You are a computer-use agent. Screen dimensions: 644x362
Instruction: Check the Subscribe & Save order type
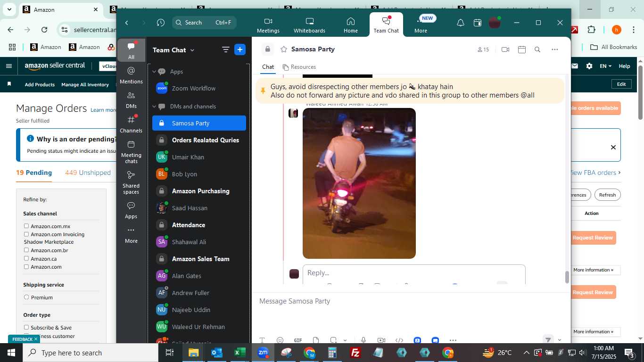26,328
